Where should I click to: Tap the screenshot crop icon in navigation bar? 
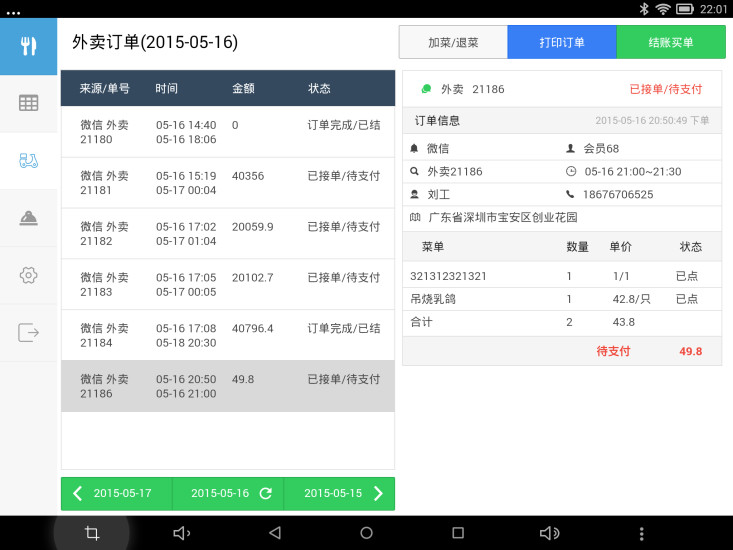(91, 533)
